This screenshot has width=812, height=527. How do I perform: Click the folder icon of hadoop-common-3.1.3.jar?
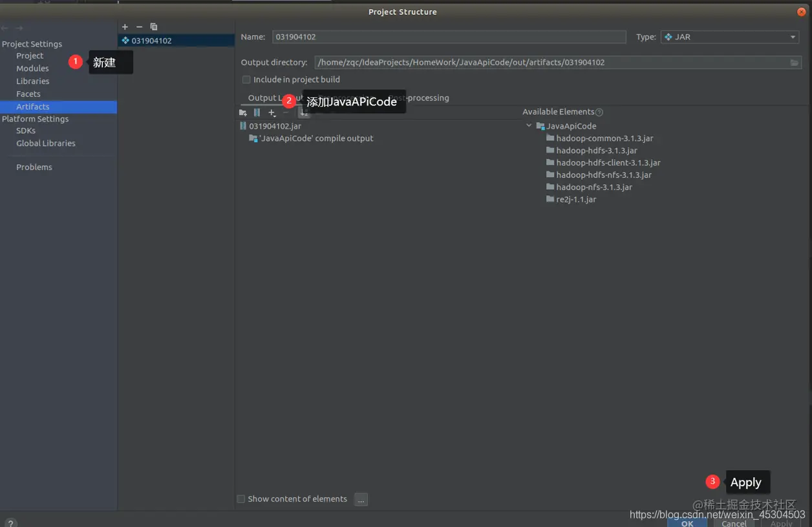550,138
